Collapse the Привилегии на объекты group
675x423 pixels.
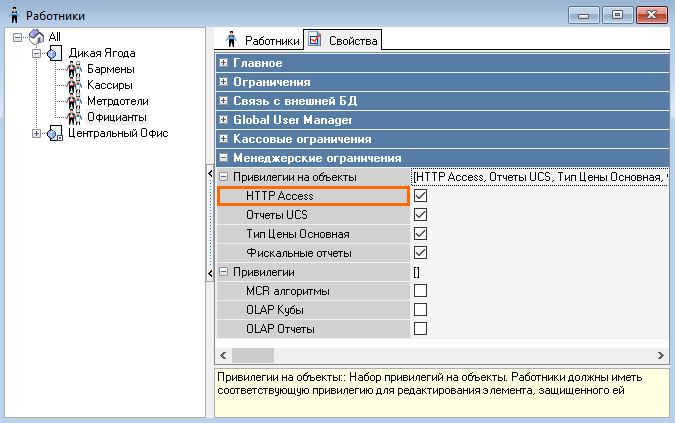pyautogui.click(x=223, y=177)
